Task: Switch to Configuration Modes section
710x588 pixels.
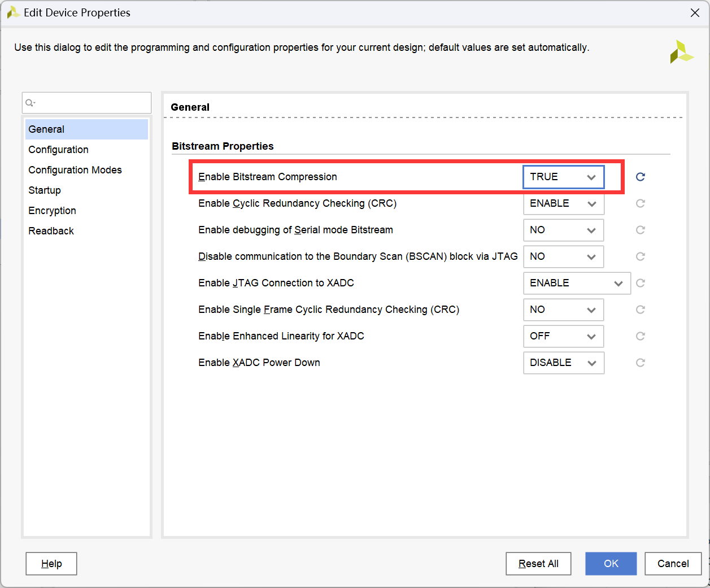Action: (x=75, y=170)
